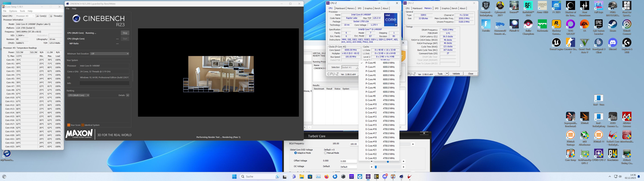Choose P-Core #3 in the CPU-Z core list
The width and height of the screenshot is (644, 181).
(379, 75)
